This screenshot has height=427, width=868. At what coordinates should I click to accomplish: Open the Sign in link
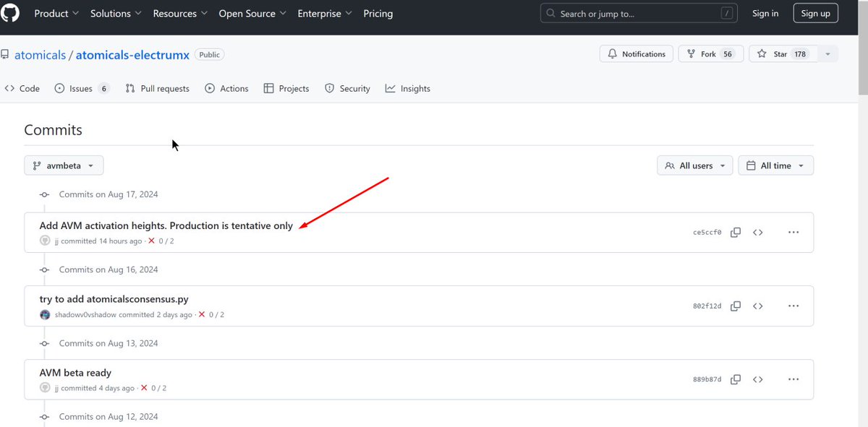765,14
